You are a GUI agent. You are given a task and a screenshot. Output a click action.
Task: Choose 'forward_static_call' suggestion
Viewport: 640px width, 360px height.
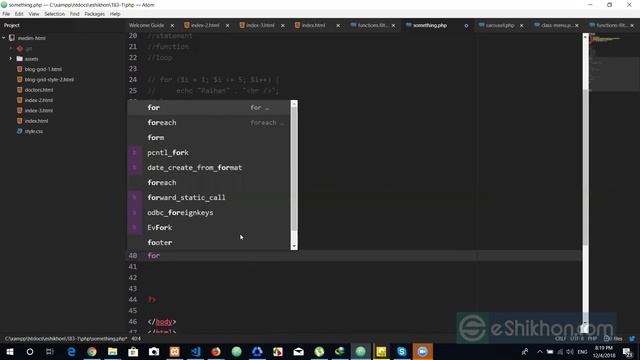click(209, 198)
